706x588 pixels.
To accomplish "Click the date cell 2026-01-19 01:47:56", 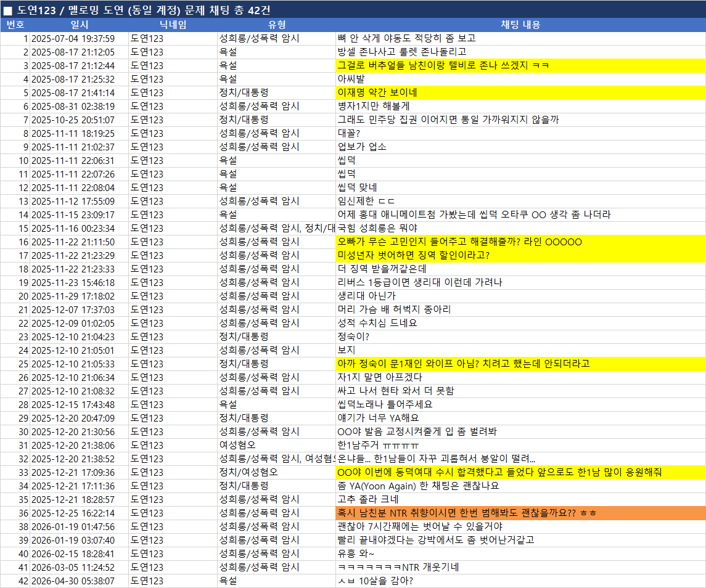I will [x=80, y=527].
